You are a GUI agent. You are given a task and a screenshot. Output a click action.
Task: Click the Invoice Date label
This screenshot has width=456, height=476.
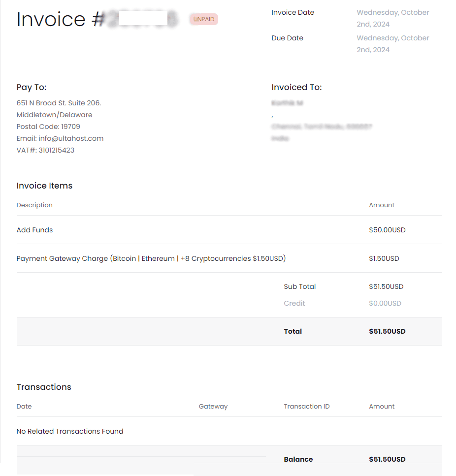[x=293, y=12]
